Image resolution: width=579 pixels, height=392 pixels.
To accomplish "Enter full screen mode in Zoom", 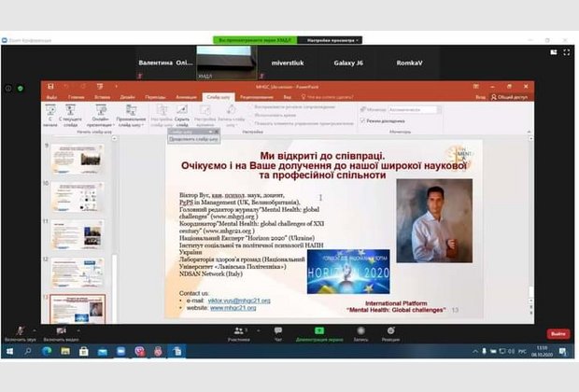I will point(569,47).
